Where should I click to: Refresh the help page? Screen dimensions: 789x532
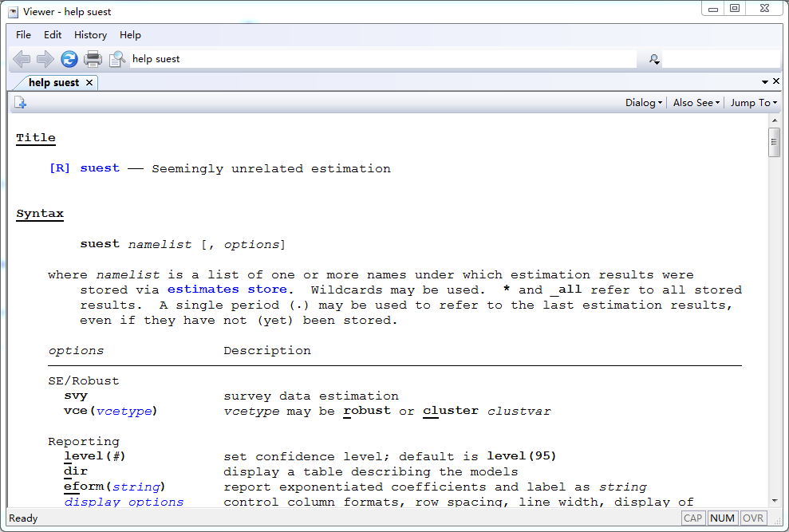(69, 59)
